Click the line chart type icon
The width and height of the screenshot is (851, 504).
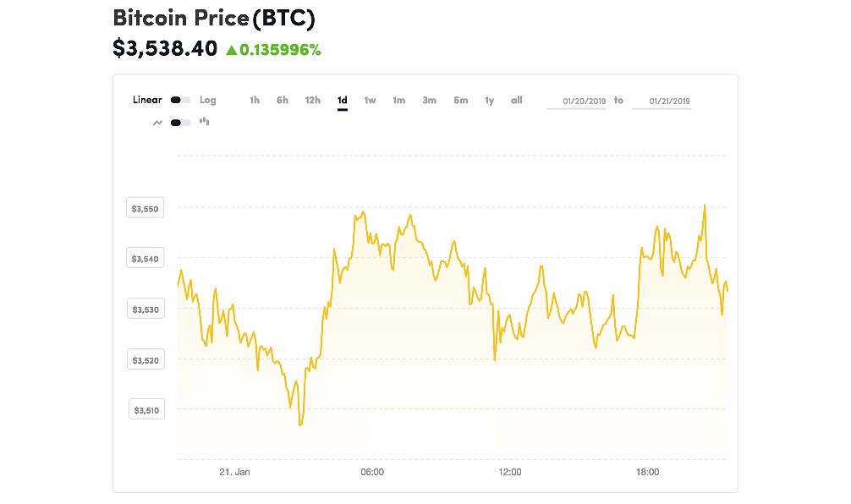[157, 123]
